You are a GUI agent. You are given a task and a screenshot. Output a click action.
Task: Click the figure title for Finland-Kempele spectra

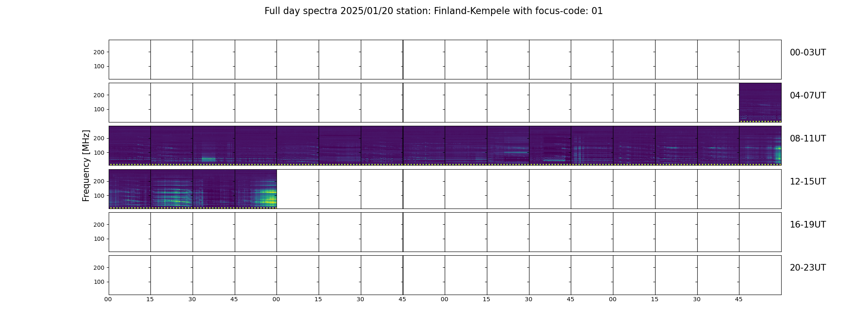pos(434,11)
